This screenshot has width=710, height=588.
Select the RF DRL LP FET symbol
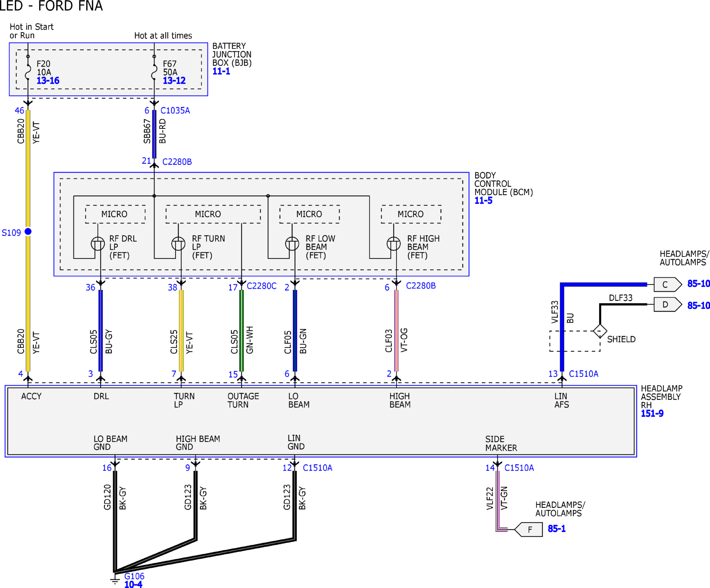(98, 244)
